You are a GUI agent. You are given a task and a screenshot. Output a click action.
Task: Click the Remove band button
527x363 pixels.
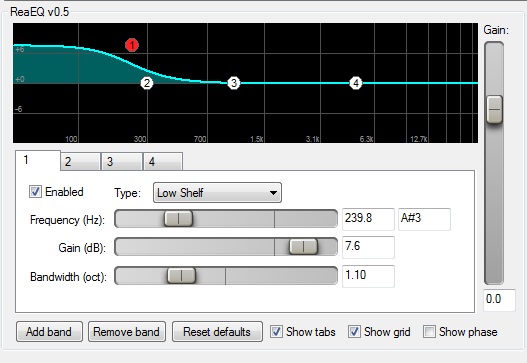(127, 332)
